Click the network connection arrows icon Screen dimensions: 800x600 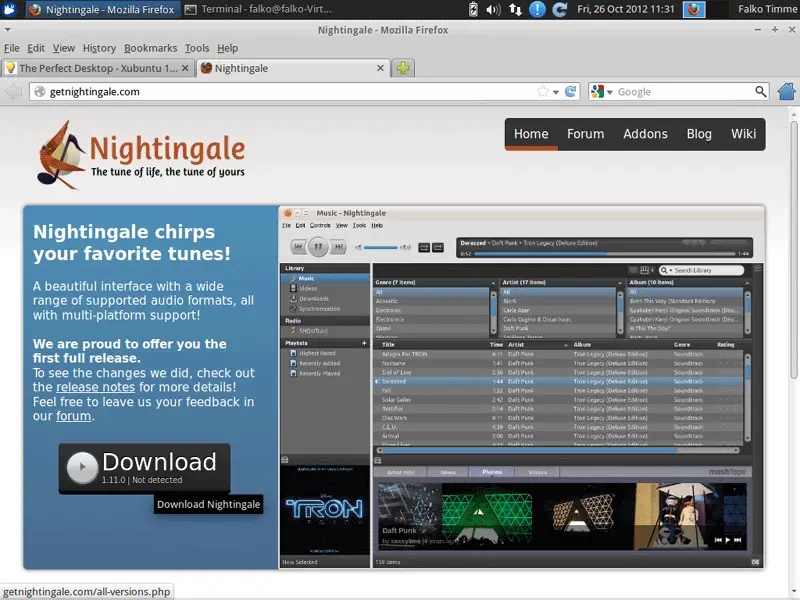[x=515, y=9]
